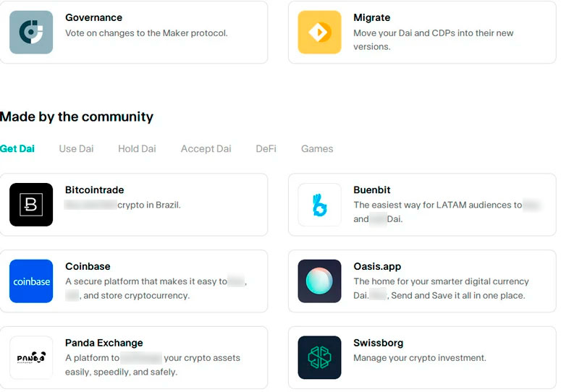561x392 pixels.
Task: Click the black Bitcointrade logo icon
Action: click(x=31, y=205)
